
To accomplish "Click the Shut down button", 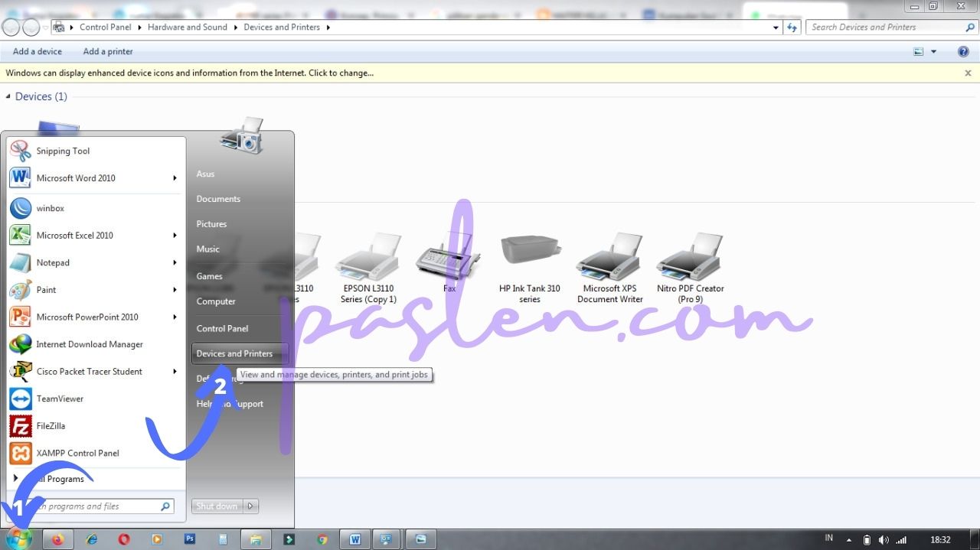I will pos(217,506).
